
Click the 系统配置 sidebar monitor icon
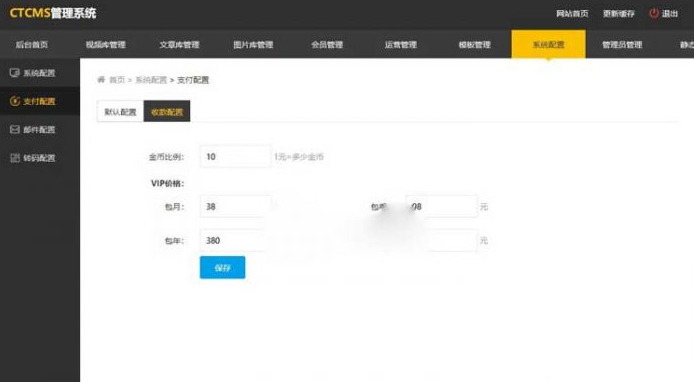15,73
